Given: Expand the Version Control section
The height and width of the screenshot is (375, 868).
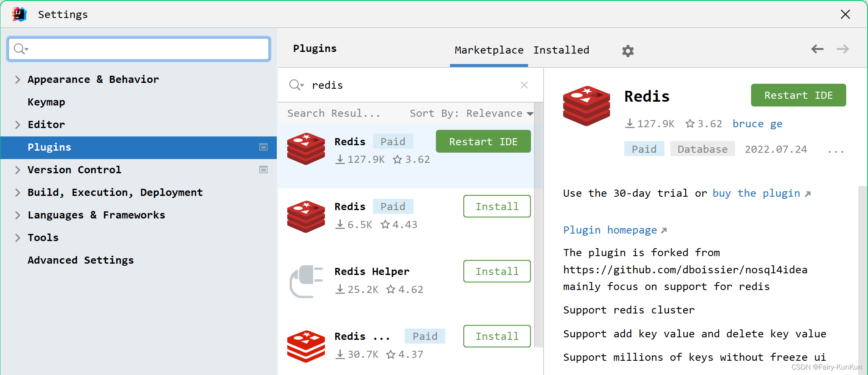Looking at the screenshot, I should pyautogui.click(x=18, y=170).
